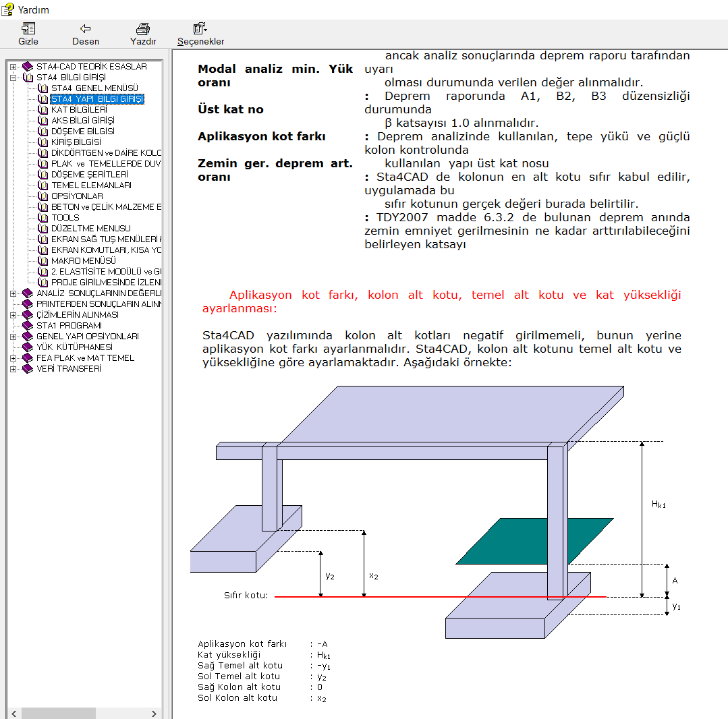Viewport: 728px width, 719px height.
Task: Expand the VERİ TRANSFERİ tree node
Action: (13, 369)
